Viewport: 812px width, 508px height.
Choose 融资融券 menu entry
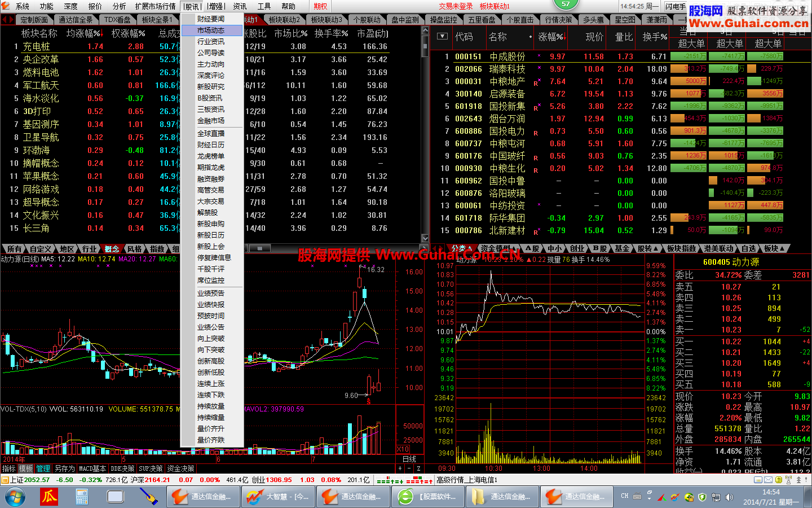pyautogui.click(x=211, y=179)
